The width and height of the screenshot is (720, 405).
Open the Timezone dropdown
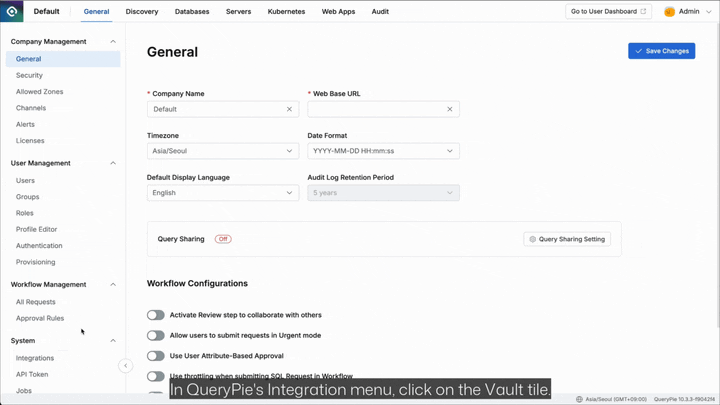pos(223,151)
